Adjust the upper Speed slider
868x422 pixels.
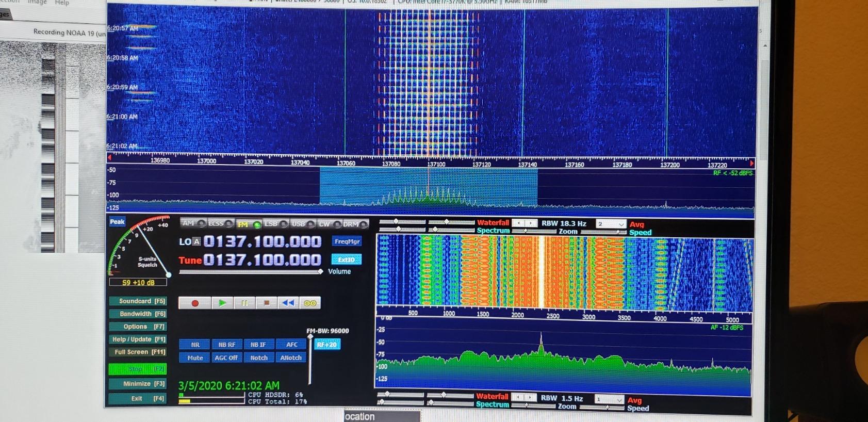(x=602, y=232)
